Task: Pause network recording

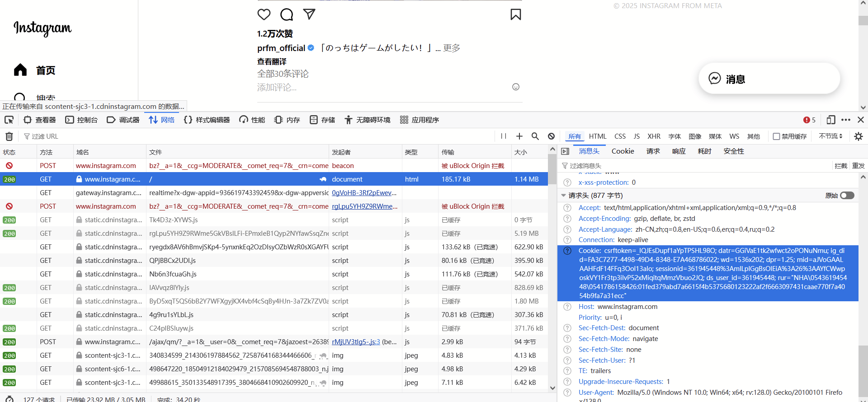Action: pos(504,136)
